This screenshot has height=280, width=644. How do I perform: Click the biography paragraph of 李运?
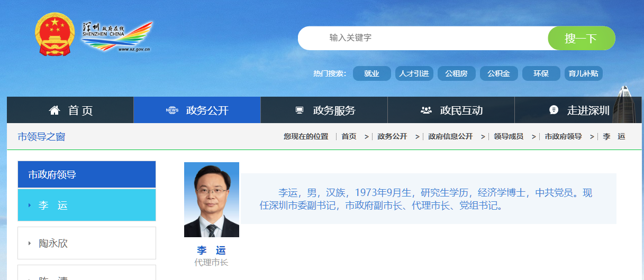[x=426, y=199]
